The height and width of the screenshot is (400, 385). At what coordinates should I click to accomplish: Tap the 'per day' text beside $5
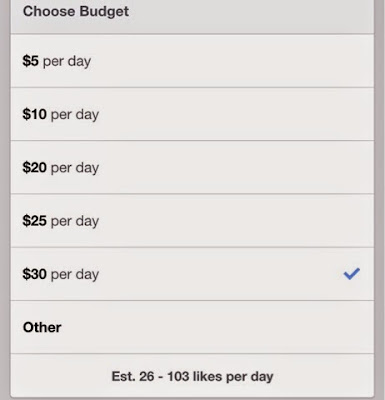[67, 62]
